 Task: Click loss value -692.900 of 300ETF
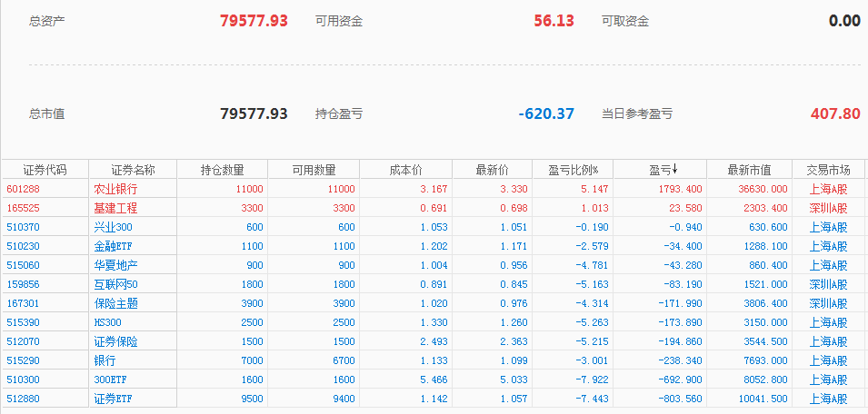(x=680, y=379)
